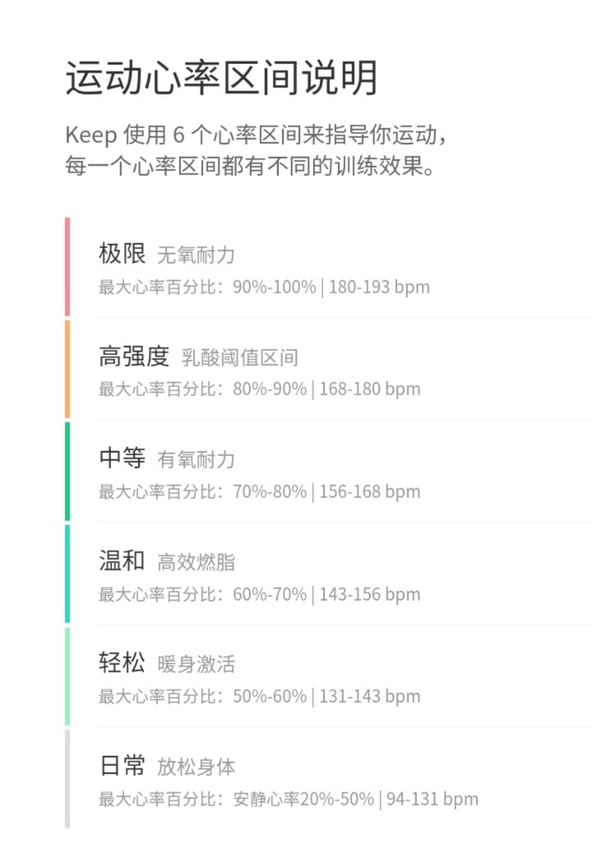
Task: Click the green 中等 zone color bar
Action: pos(67,471)
